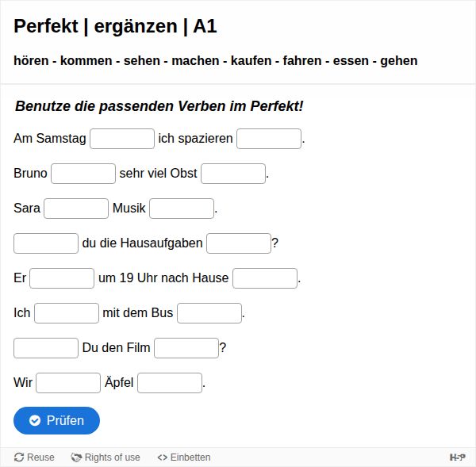Click the blank right after 'Bruno'

(x=83, y=174)
